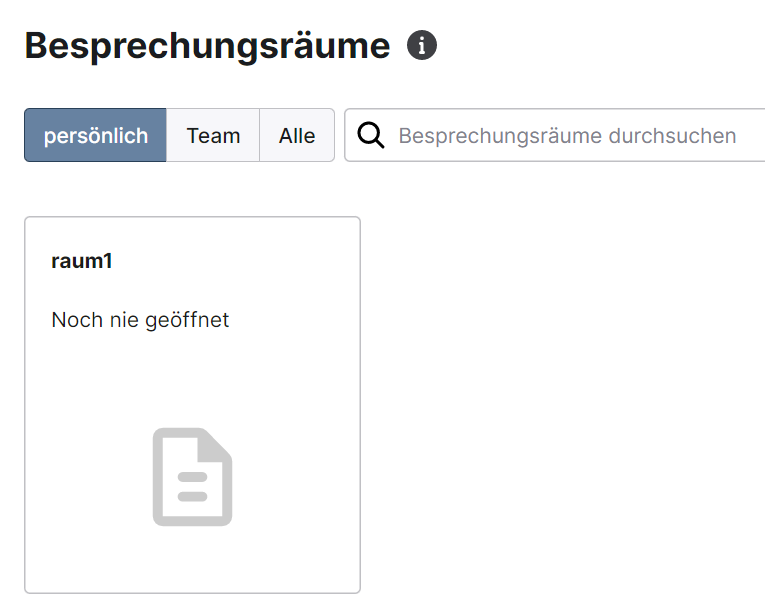This screenshot has height=605, width=765.
Task: Click the search lens next to durchsuchen
Action: pos(371,135)
